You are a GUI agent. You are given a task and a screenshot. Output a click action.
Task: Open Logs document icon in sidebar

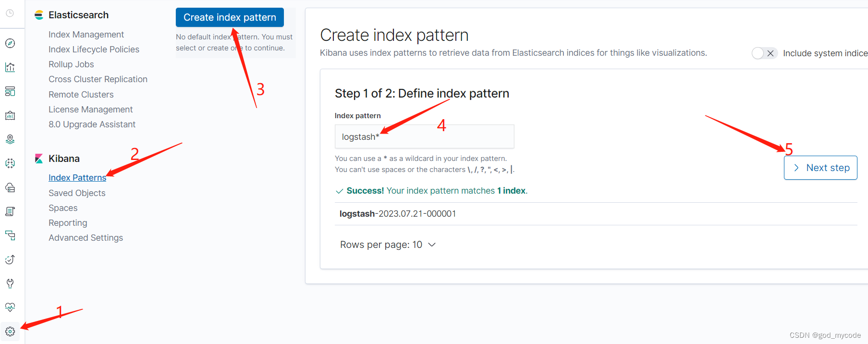(10, 211)
